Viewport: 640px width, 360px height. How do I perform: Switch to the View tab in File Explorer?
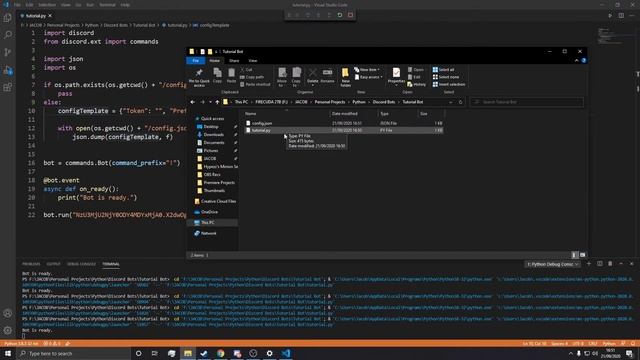pos(253,60)
